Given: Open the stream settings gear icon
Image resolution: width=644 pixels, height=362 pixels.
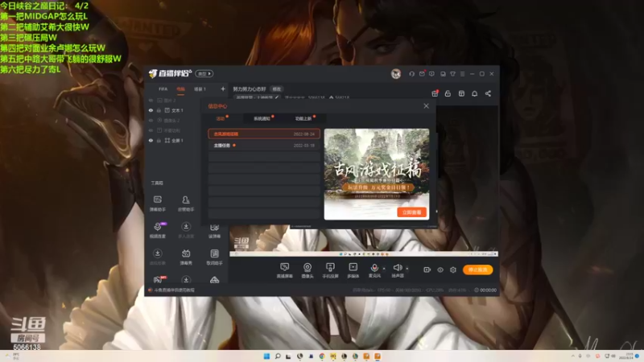Looking at the screenshot, I should click(x=453, y=269).
